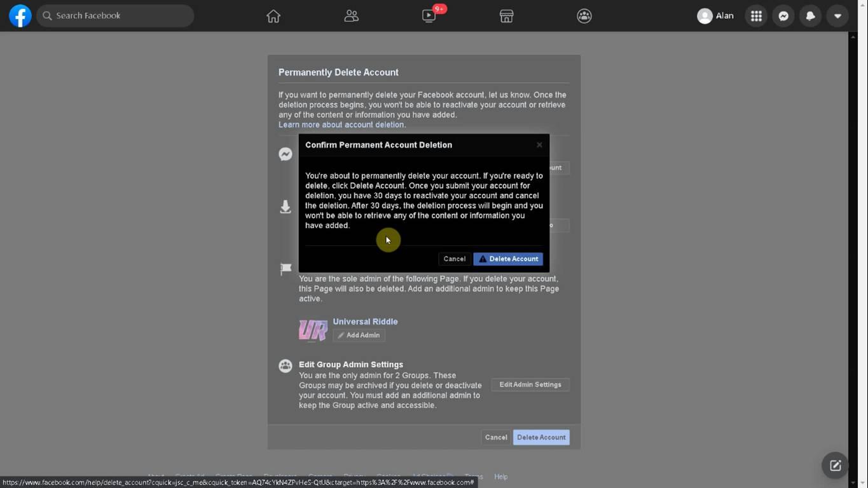The width and height of the screenshot is (868, 488).
Task: Visit the Universal Riddle page
Action: coord(365,322)
